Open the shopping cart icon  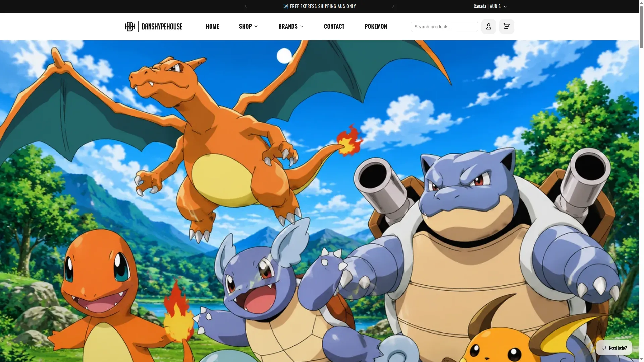(x=506, y=26)
